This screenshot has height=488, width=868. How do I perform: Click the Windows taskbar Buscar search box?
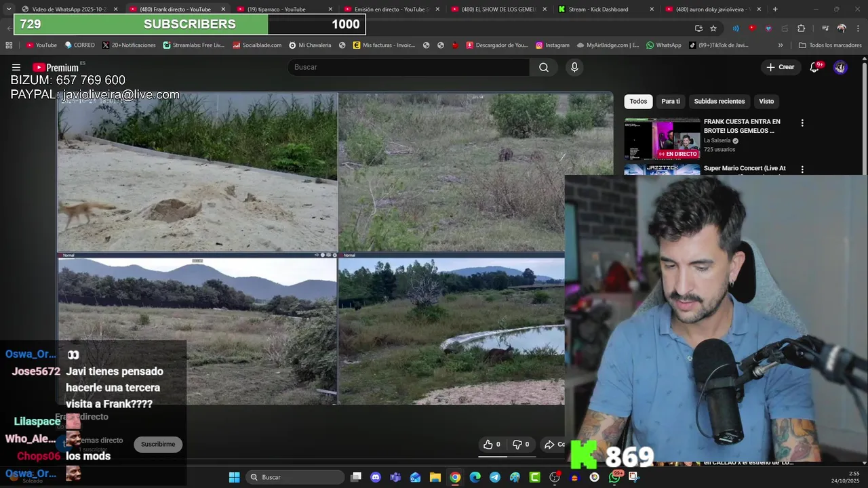pos(294,477)
